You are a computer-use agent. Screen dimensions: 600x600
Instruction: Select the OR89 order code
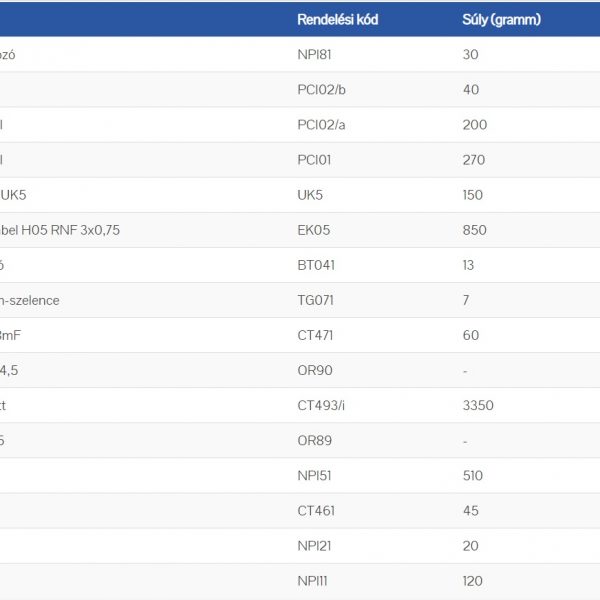point(314,440)
